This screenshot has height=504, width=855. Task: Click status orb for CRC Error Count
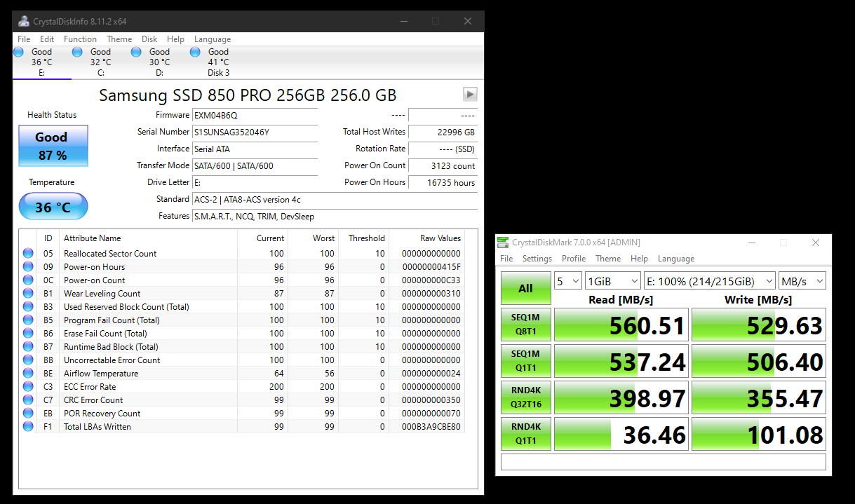click(28, 400)
